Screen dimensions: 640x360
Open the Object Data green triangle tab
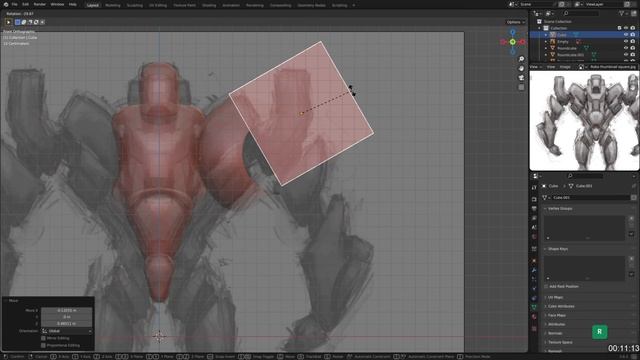point(534,307)
